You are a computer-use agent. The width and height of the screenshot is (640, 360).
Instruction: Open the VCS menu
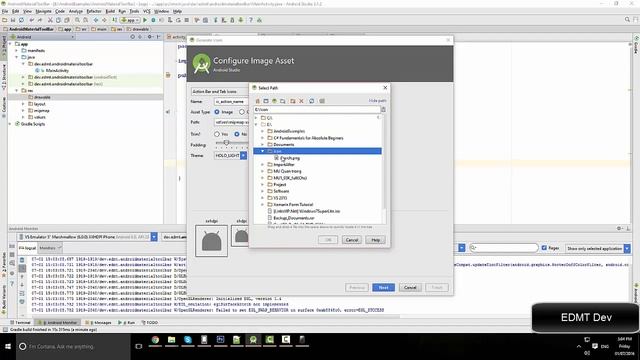click(147, 11)
